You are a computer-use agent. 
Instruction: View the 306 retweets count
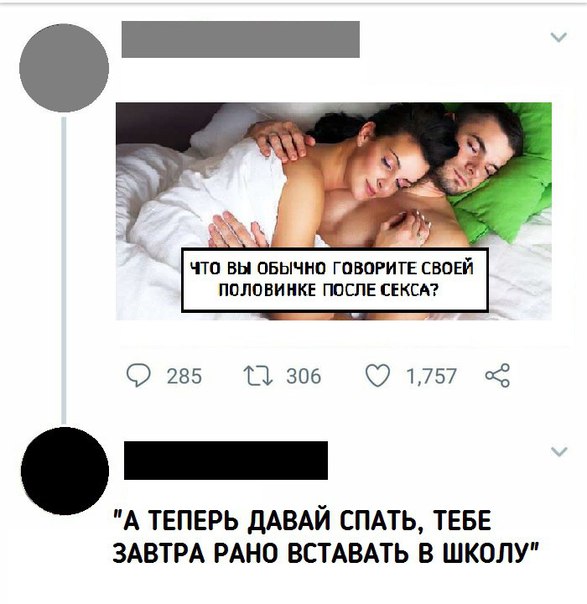pyautogui.click(x=304, y=376)
